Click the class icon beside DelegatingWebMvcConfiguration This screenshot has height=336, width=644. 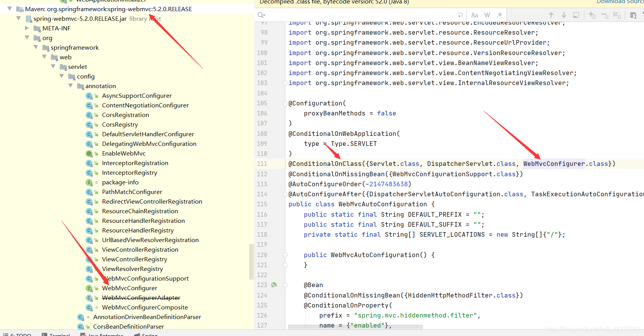pyautogui.click(x=89, y=144)
